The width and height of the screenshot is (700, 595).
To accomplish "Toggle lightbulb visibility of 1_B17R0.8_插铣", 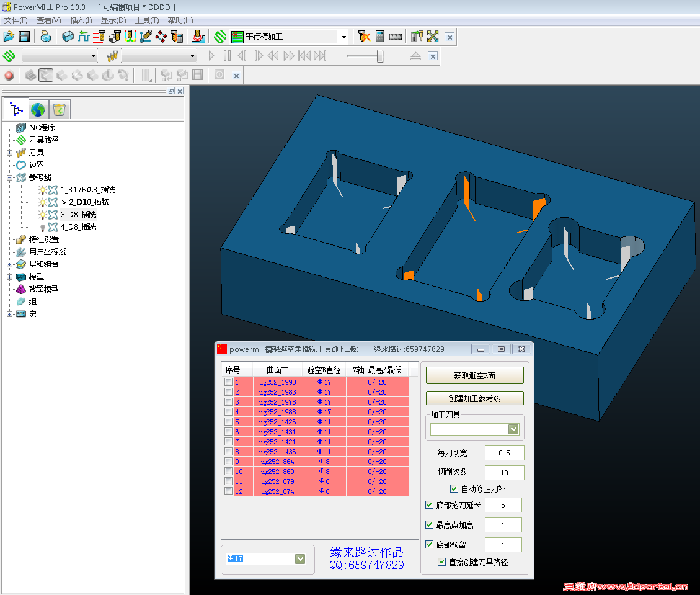I will click(x=42, y=190).
